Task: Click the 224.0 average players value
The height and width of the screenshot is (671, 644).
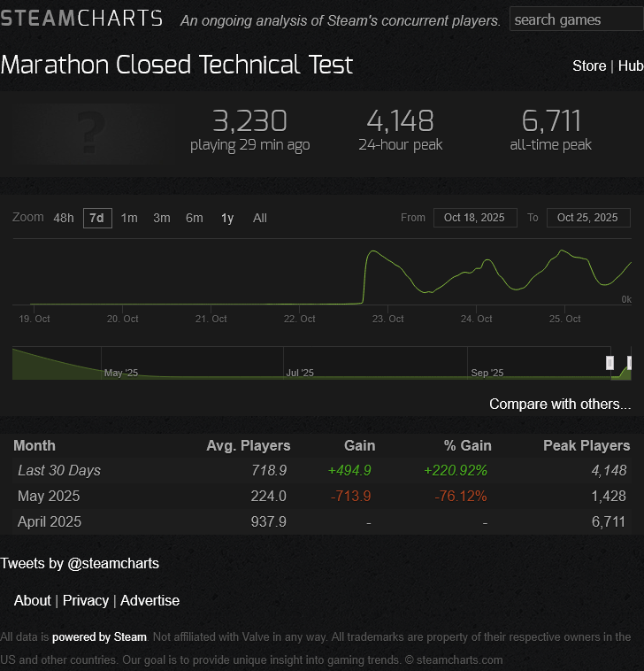Action: pyautogui.click(x=269, y=497)
